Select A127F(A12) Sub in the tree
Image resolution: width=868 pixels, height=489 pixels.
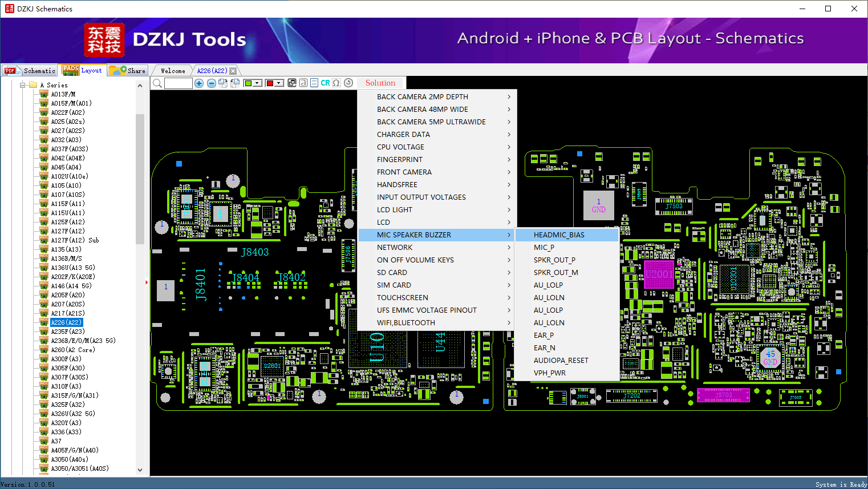tap(75, 240)
